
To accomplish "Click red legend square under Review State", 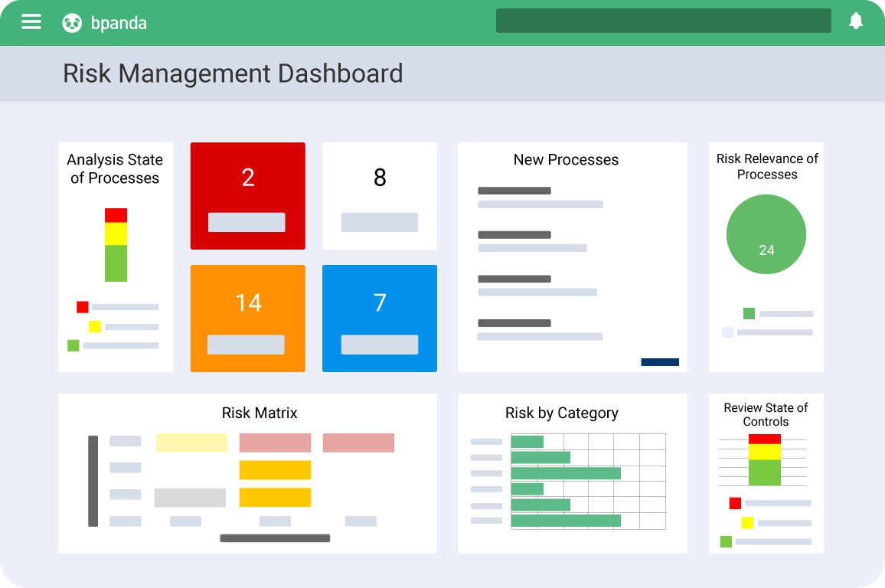I will coord(735,503).
